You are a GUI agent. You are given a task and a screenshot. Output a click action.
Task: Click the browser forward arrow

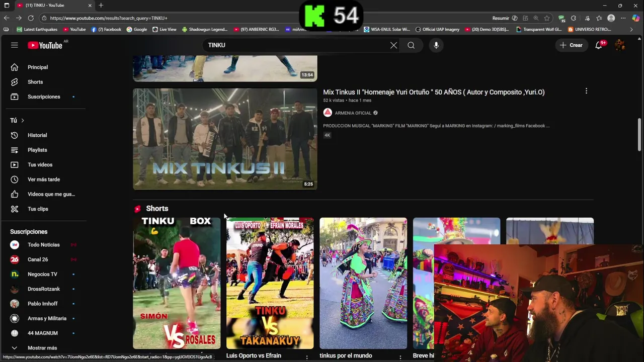19,18
